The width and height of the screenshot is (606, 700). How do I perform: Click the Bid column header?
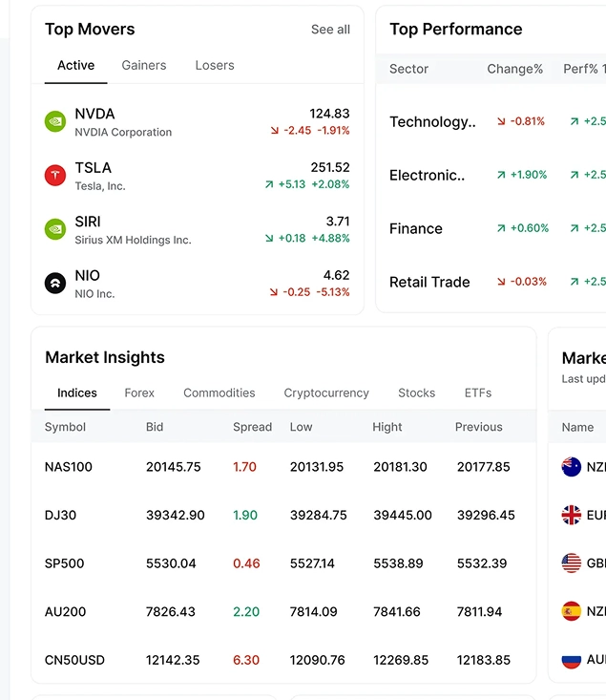point(155,427)
